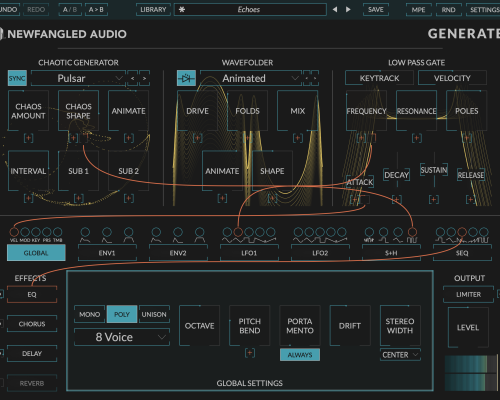This screenshot has width=500, height=400.
Task: Add modulation to Wavefolder Mix plus icon
Action: [298, 138]
